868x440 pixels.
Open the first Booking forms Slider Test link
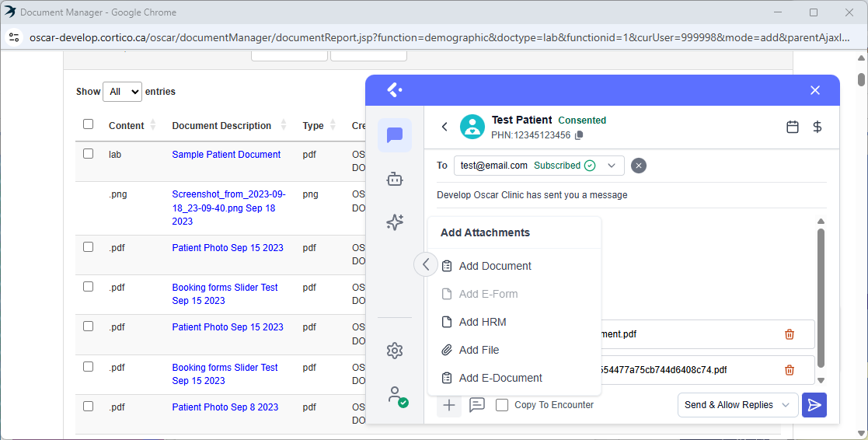(x=225, y=294)
